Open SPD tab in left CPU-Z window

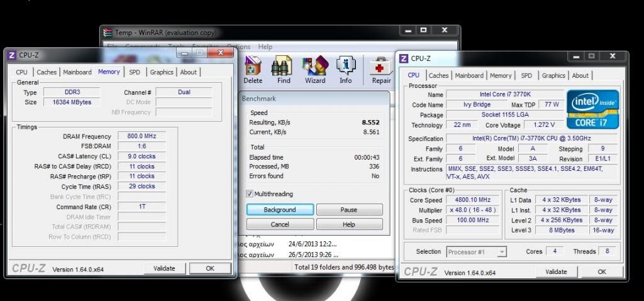[x=135, y=72]
